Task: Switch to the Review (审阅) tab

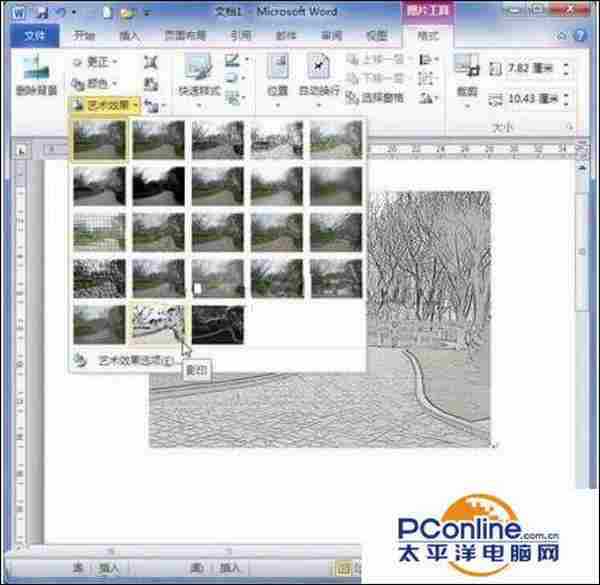Action: [x=331, y=36]
